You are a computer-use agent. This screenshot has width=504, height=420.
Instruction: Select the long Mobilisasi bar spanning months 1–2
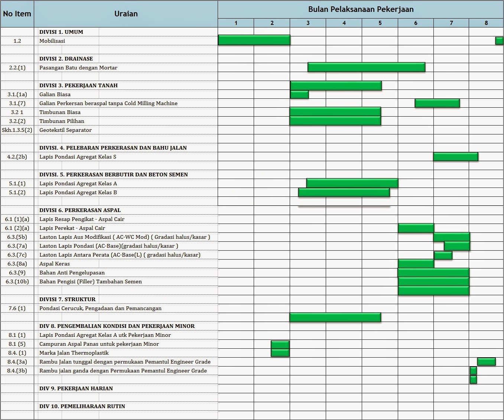coord(254,40)
